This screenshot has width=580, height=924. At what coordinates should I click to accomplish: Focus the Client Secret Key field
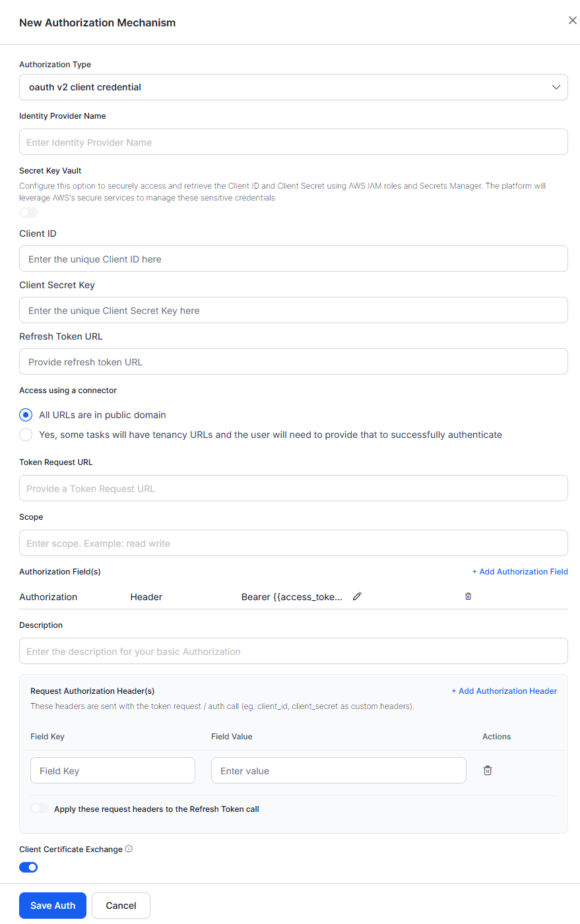click(x=293, y=309)
